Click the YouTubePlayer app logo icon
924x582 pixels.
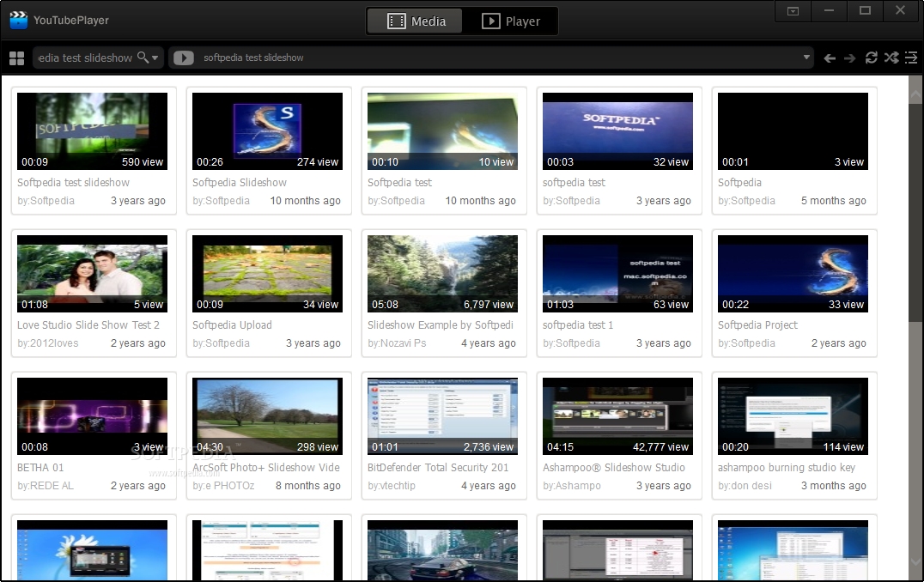tap(18, 20)
